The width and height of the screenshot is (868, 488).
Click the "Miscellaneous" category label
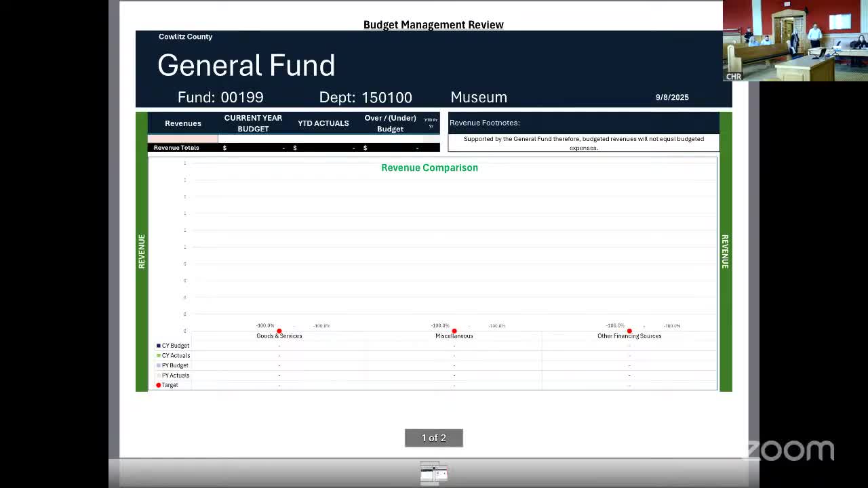coord(454,336)
